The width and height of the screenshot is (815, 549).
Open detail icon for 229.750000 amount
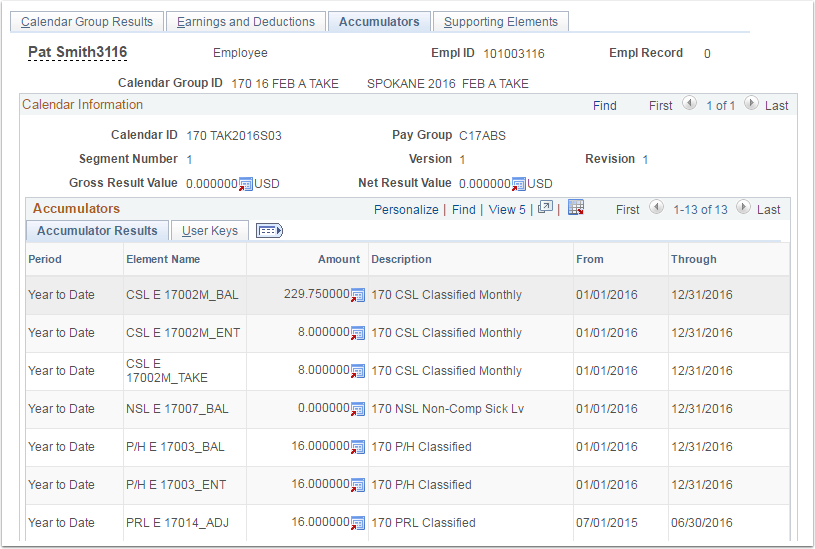[x=358, y=295]
